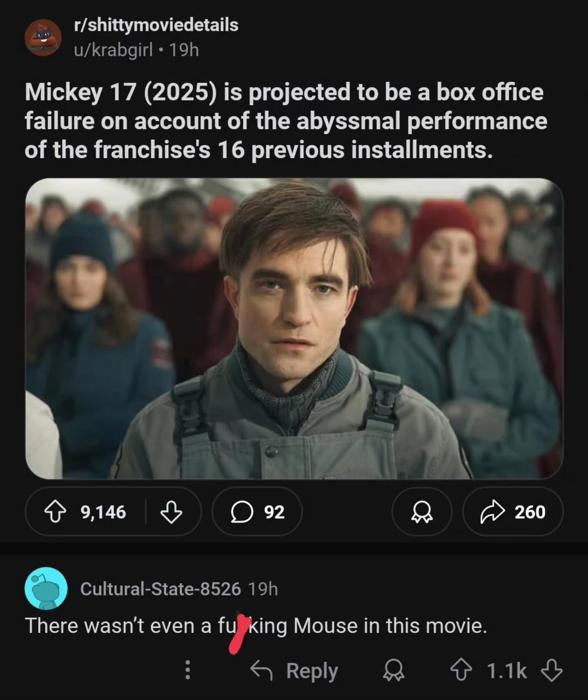Downvote the Mickey 17 post

coord(171,512)
